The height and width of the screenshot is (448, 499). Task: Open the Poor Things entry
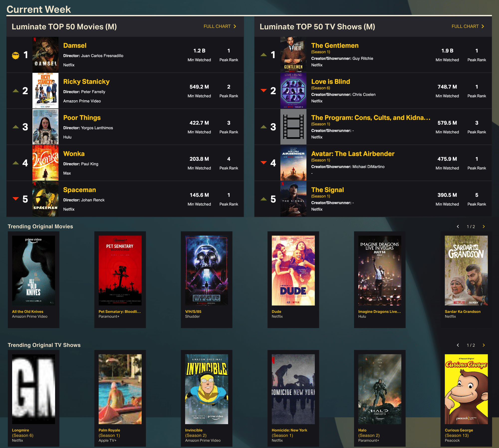click(82, 118)
